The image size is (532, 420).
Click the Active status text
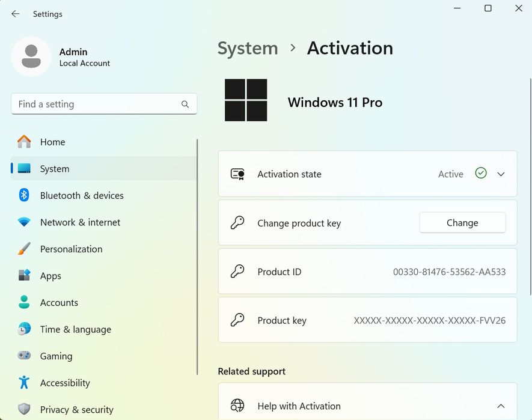click(451, 174)
